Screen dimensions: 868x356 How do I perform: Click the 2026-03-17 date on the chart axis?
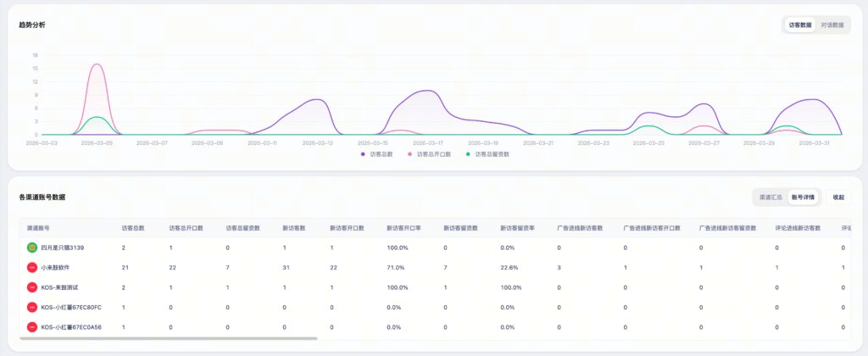click(x=429, y=143)
